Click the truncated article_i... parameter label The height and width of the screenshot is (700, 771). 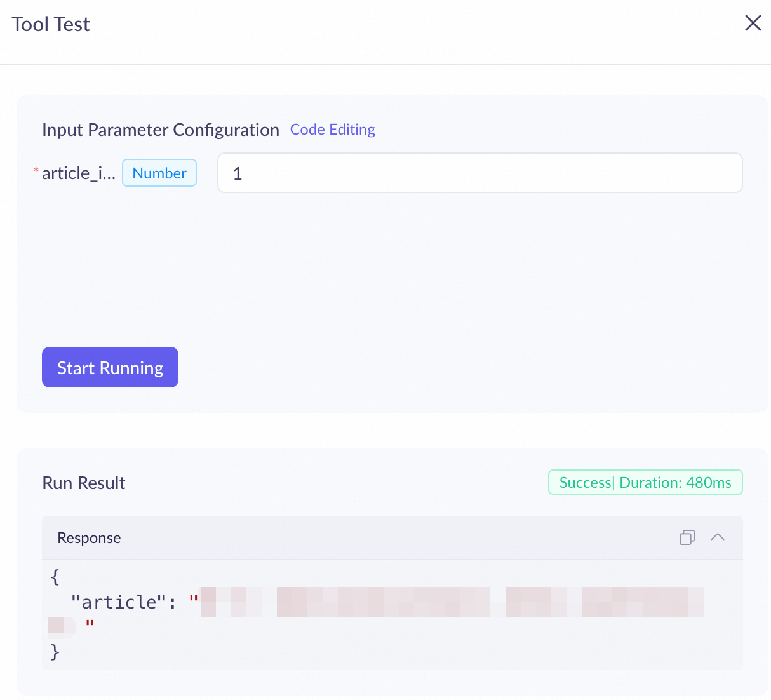(78, 173)
